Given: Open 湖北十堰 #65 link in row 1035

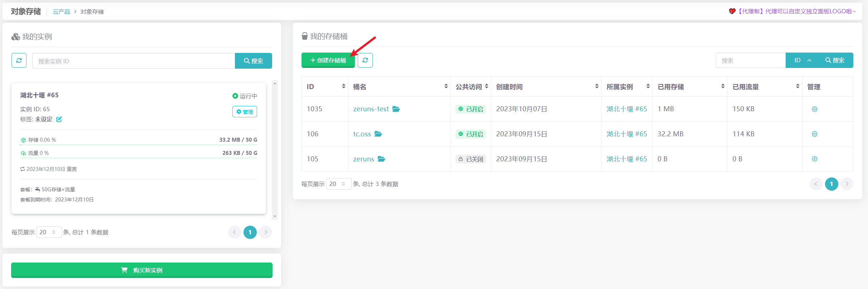Looking at the screenshot, I should click(627, 109).
